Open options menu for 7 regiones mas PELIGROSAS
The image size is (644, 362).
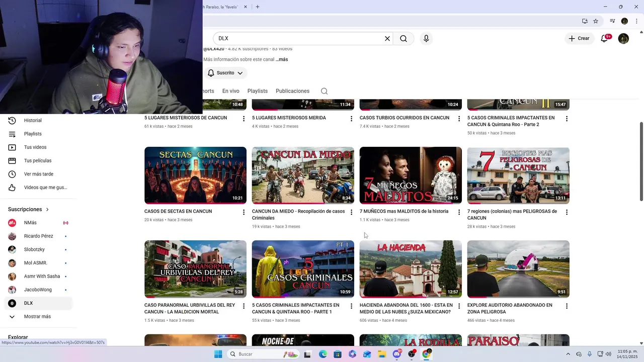[567, 212]
